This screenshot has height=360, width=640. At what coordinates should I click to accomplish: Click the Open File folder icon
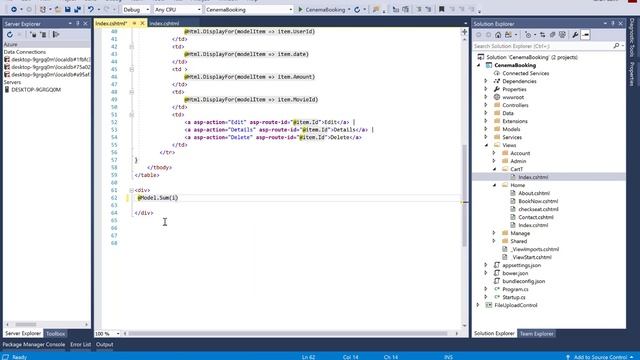pos(58,9)
